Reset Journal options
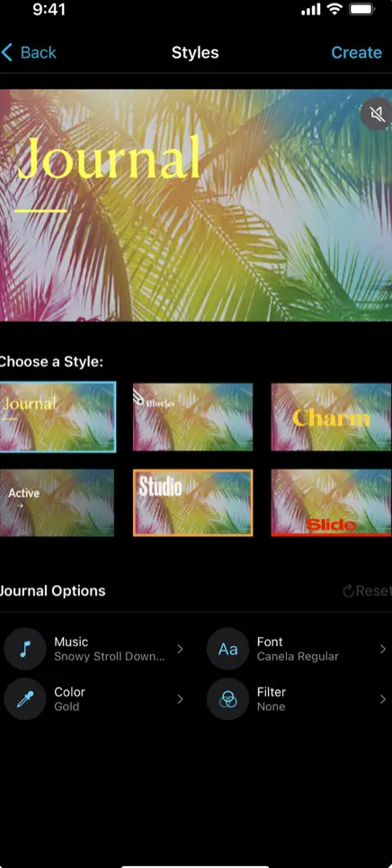 click(367, 590)
